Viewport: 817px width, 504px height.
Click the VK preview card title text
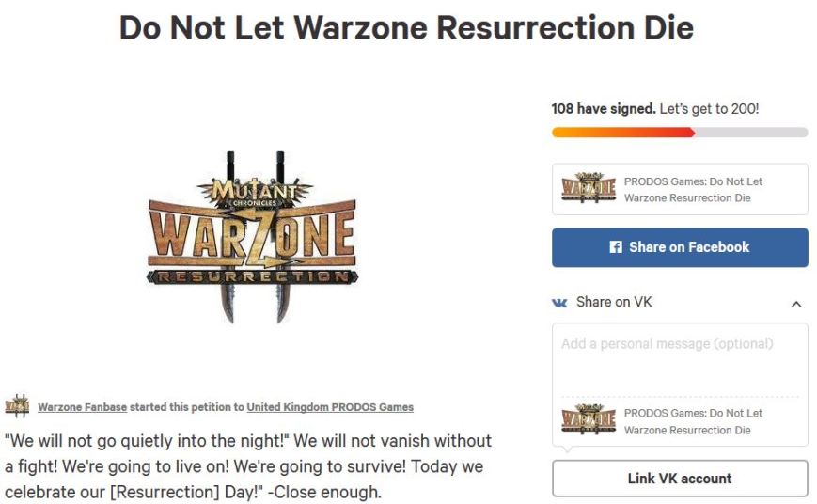693,421
